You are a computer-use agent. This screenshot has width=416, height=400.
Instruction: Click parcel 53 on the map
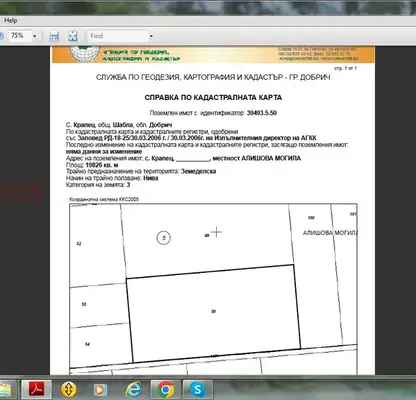tap(84, 304)
